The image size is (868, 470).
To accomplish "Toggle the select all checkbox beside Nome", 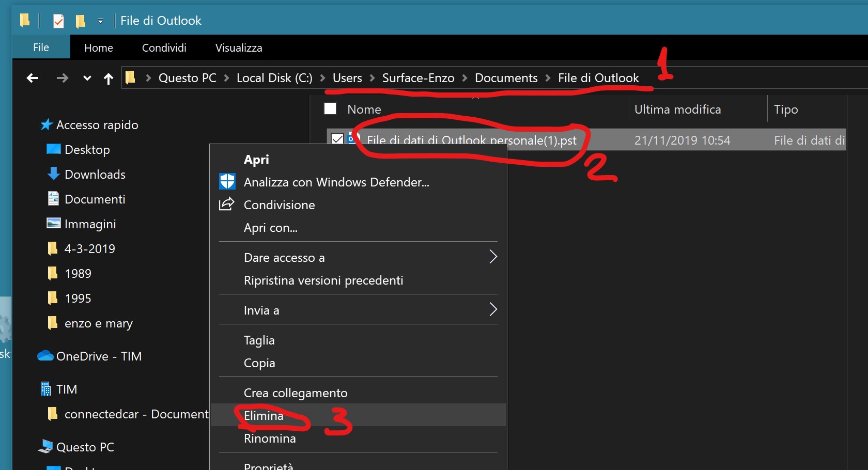I will 330,109.
